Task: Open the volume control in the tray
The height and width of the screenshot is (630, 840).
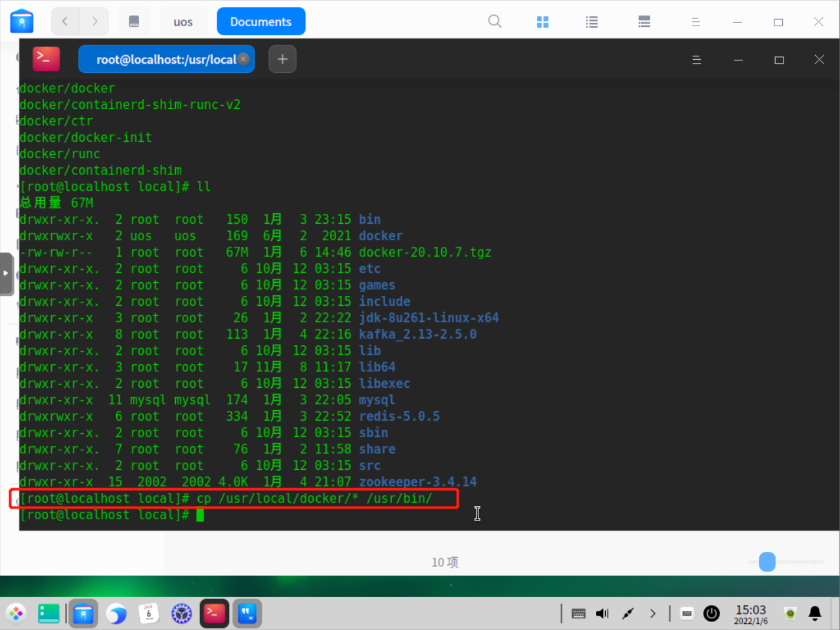Action: 602,613
